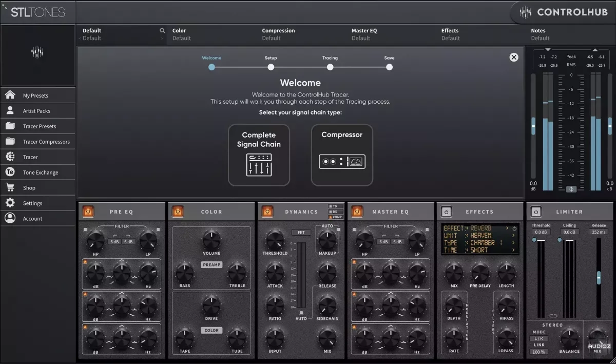Toggle the Pre EQ power button
The width and height of the screenshot is (616, 364).
tap(88, 211)
